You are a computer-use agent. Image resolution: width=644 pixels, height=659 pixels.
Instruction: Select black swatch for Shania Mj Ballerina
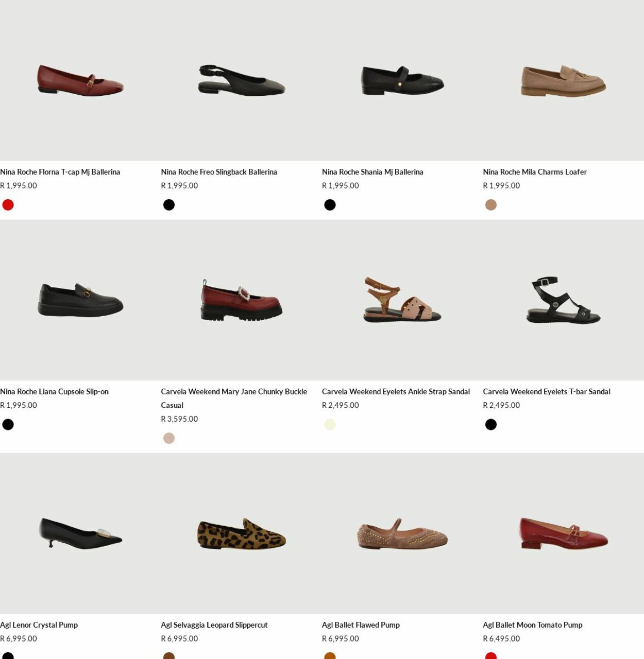pyautogui.click(x=330, y=205)
